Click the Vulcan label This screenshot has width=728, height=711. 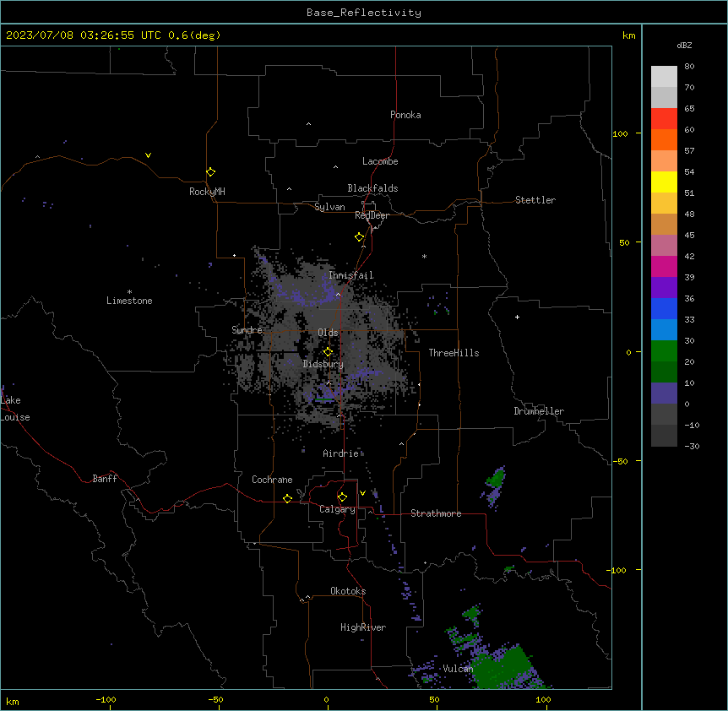tap(458, 669)
